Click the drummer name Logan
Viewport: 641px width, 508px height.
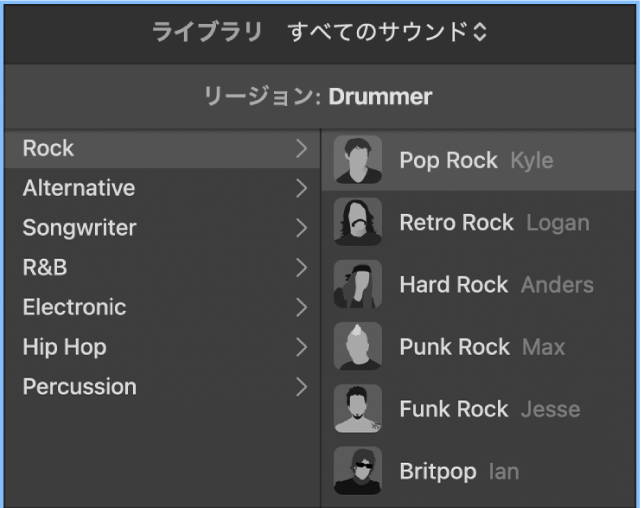pos(558,224)
